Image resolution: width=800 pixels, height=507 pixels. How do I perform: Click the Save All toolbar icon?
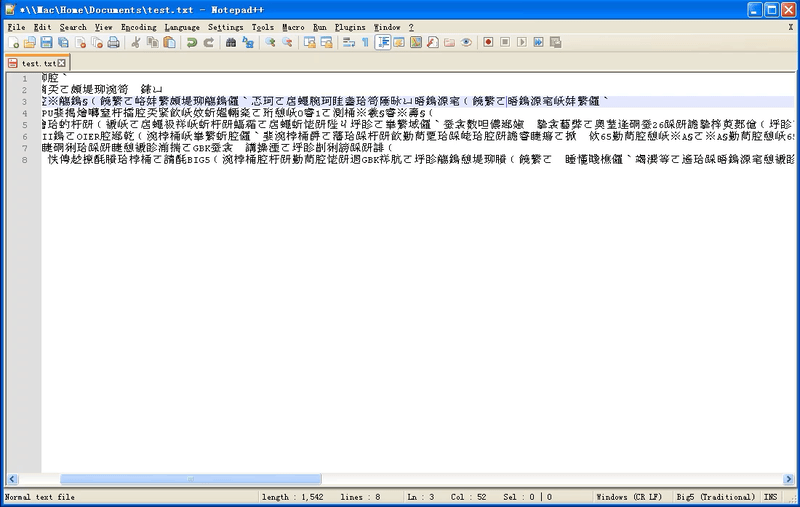tap(63, 43)
